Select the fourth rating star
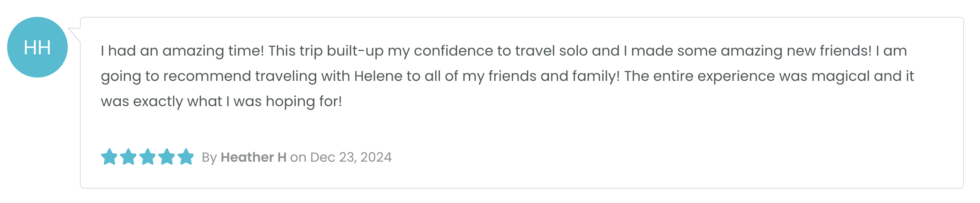980x203 pixels. click(x=167, y=157)
